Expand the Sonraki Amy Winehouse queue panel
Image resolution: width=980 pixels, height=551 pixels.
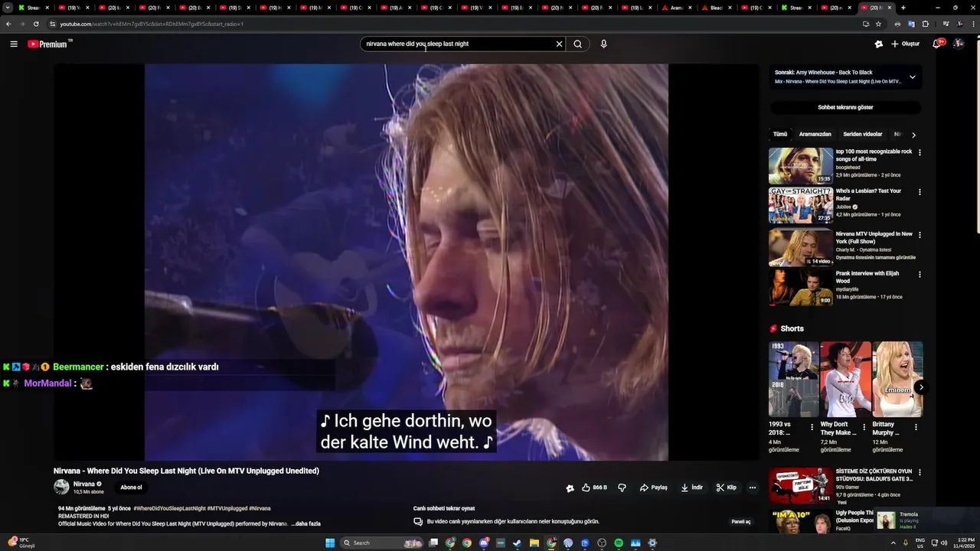[912, 77]
